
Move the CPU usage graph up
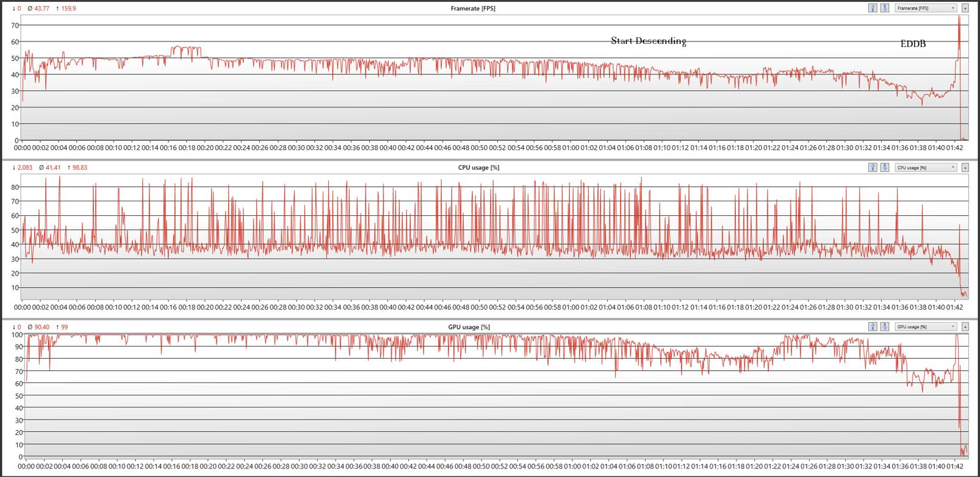point(873,167)
